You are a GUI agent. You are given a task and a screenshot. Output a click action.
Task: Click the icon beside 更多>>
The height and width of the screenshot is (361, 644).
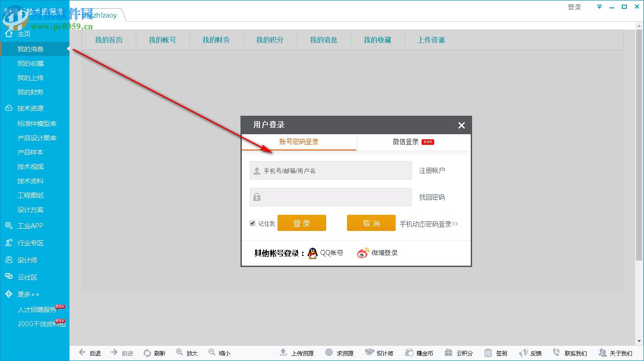[x=9, y=294]
